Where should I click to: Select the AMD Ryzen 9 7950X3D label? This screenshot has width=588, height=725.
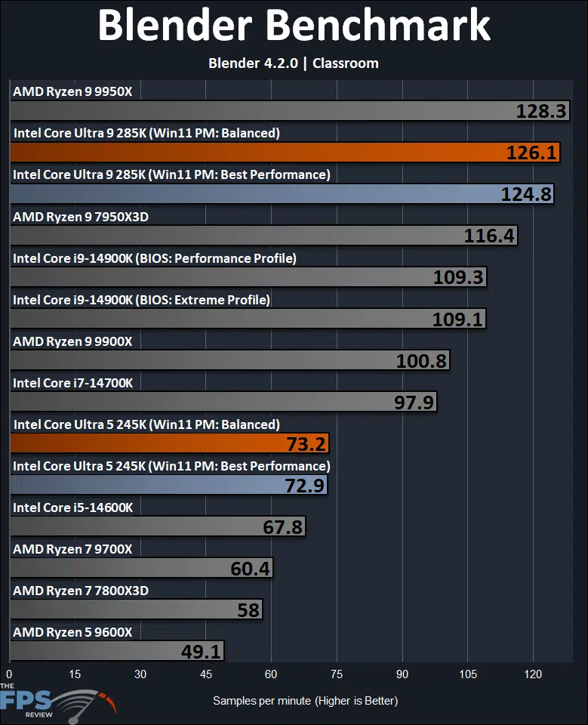(81, 217)
